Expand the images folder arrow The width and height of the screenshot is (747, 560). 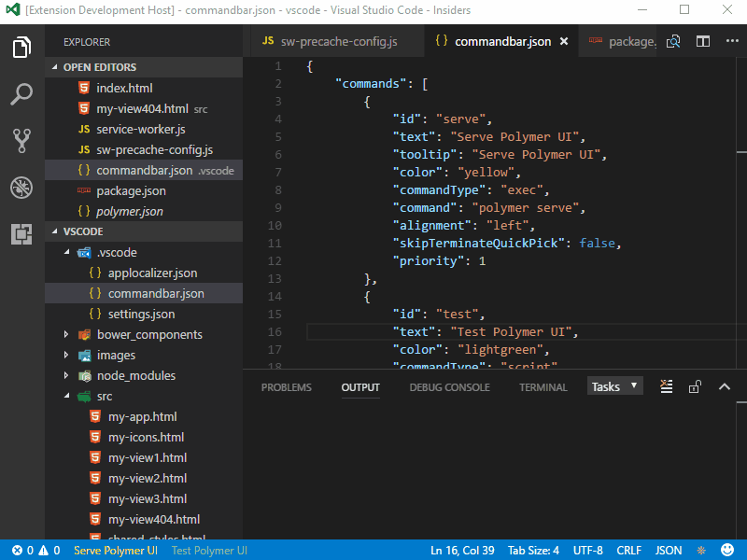66,356
